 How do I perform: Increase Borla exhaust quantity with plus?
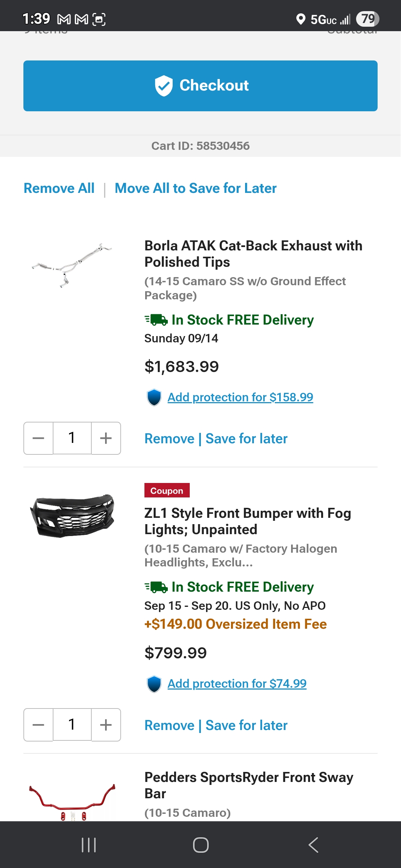[106, 438]
